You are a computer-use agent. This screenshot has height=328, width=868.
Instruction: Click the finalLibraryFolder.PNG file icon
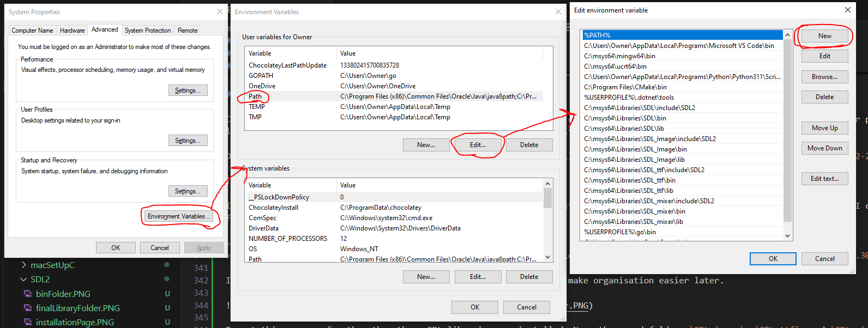pos(28,308)
